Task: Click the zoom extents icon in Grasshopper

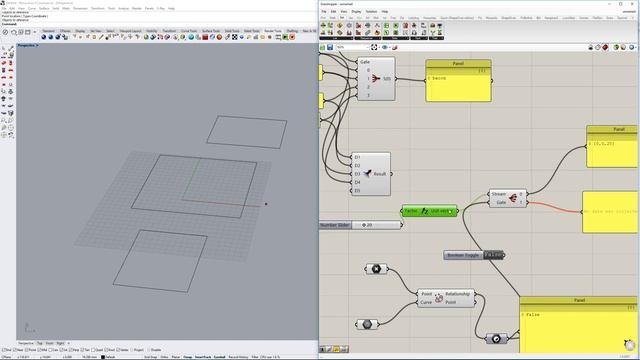Action: coord(374,47)
